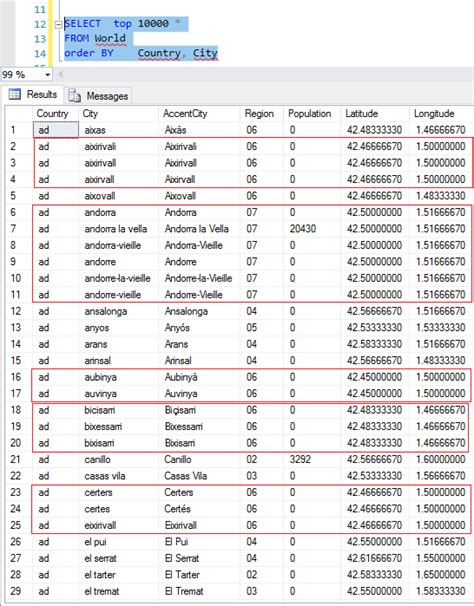Image resolution: width=474 pixels, height=606 pixels.
Task: Click the 'andorre-la-vieille' city cell
Action: point(117,278)
